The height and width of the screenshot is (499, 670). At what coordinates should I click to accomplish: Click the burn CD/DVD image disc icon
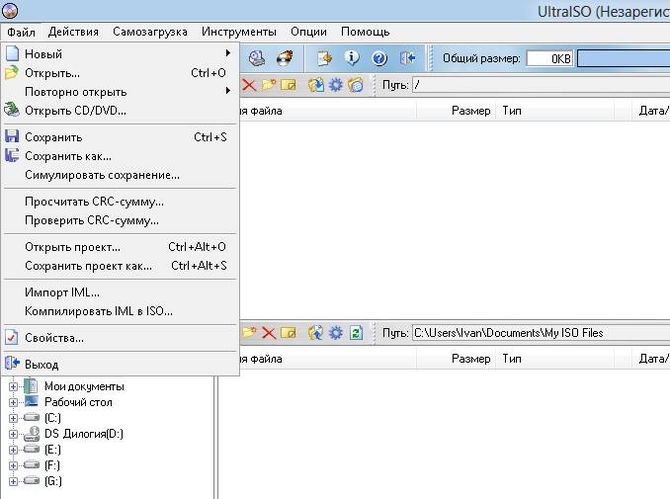tap(285, 58)
